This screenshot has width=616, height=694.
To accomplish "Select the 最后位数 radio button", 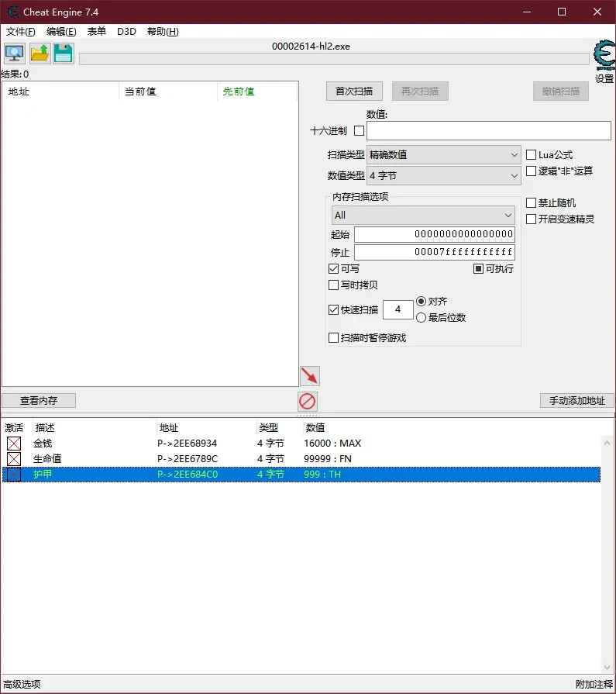I will [x=422, y=317].
